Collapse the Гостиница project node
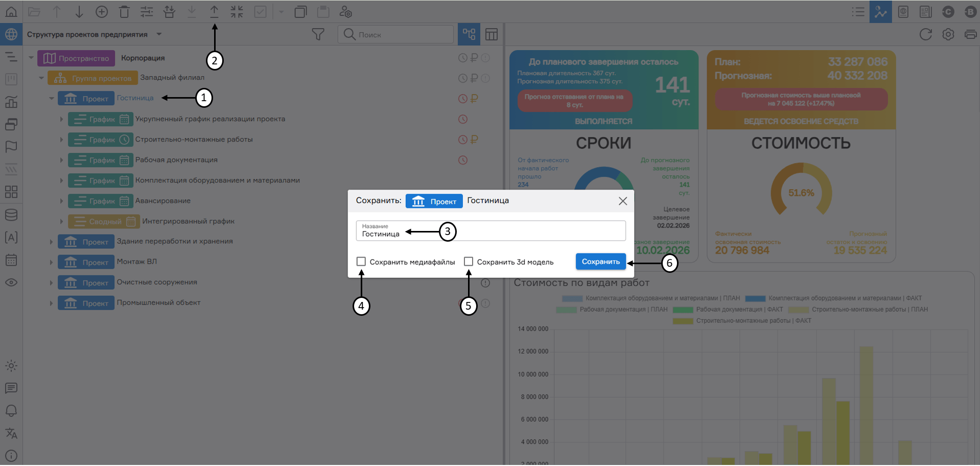This screenshot has height=466, width=980. pyautogui.click(x=51, y=98)
